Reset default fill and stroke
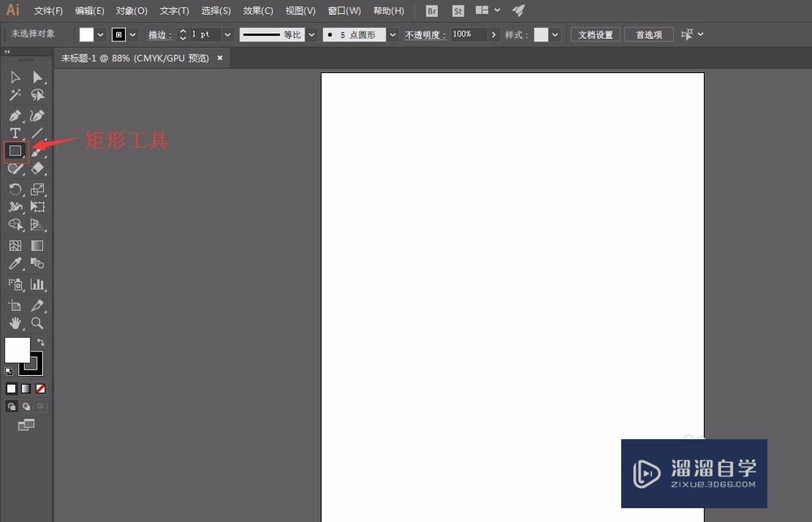The height and width of the screenshot is (522, 812). click(8, 371)
